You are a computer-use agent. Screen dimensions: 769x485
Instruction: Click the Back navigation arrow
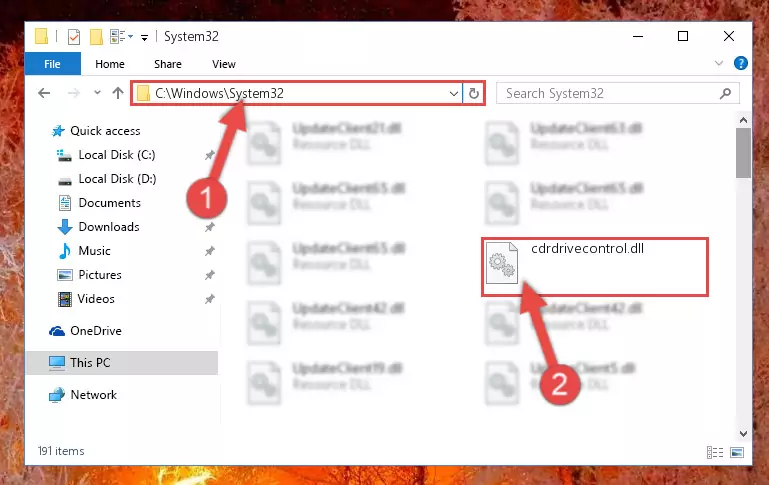point(44,93)
